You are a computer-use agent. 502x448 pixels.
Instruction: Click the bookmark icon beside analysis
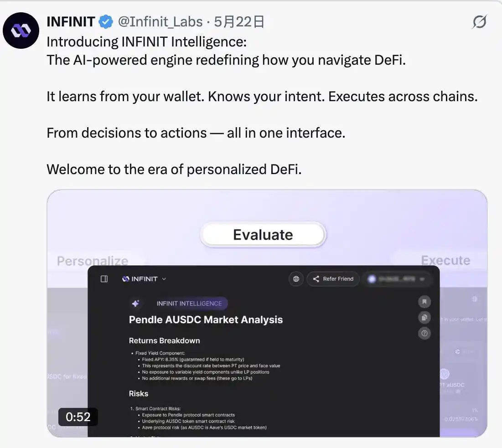pyautogui.click(x=424, y=301)
